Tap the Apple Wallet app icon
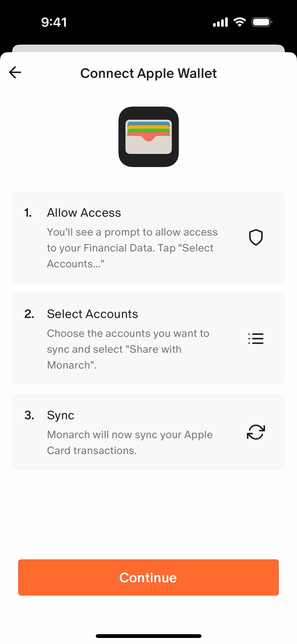Screen dimensions: 297x644 pos(148,137)
